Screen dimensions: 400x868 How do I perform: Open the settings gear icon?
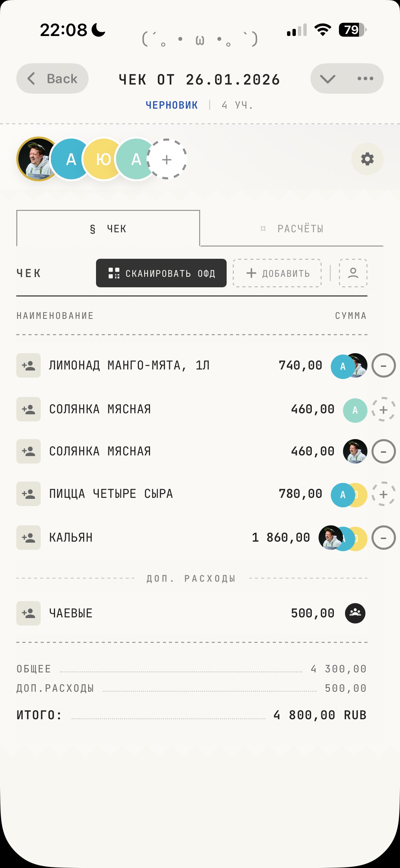pos(367,159)
